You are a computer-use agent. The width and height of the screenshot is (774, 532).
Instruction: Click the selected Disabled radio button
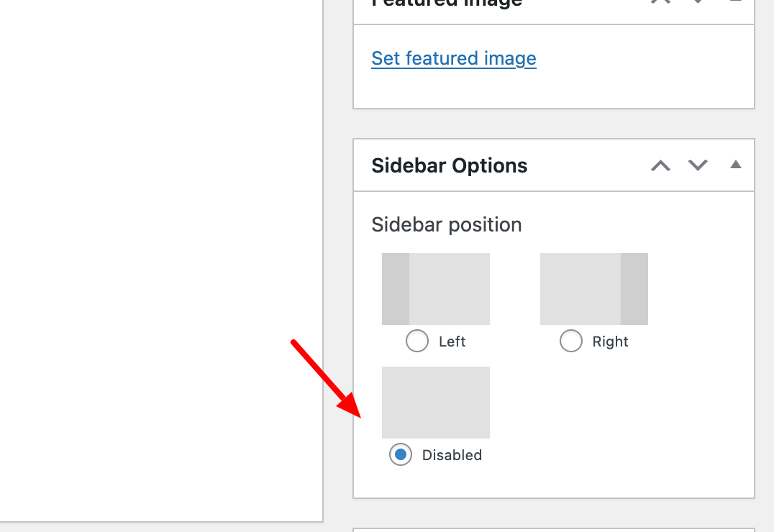point(401,454)
